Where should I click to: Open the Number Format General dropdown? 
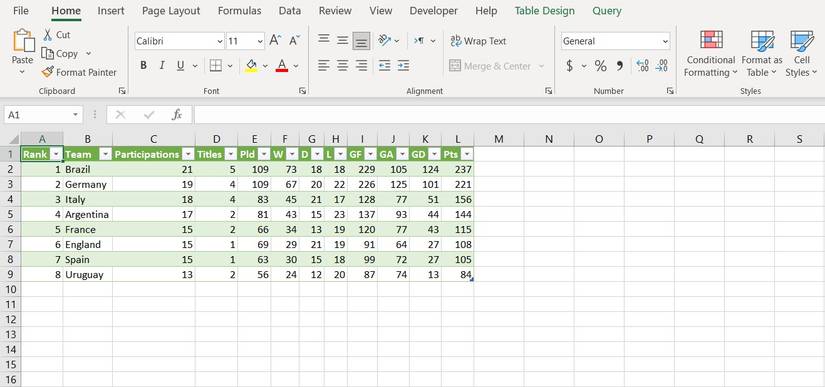665,41
